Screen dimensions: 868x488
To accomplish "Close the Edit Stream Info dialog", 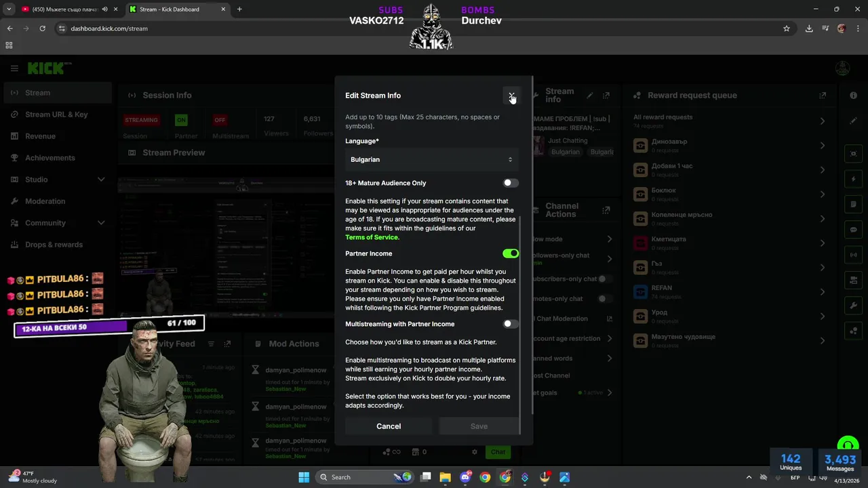I will pos(511,96).
